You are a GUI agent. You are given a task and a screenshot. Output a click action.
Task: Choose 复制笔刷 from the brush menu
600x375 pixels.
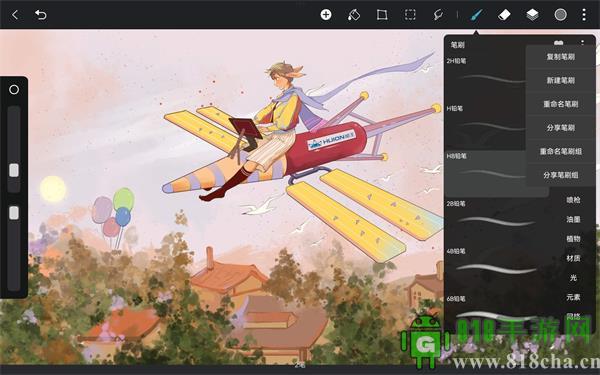pyautogui.click(x=560, y=57)
